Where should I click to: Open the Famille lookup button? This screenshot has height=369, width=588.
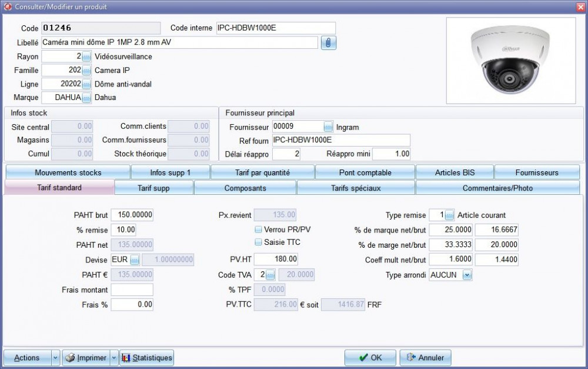click(x=86, y=70)
